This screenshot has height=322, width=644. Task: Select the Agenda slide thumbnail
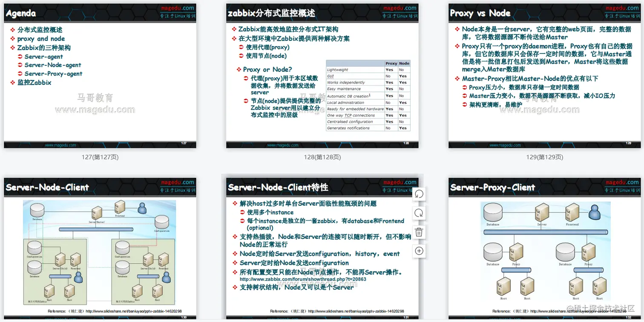tap(100, 75)
